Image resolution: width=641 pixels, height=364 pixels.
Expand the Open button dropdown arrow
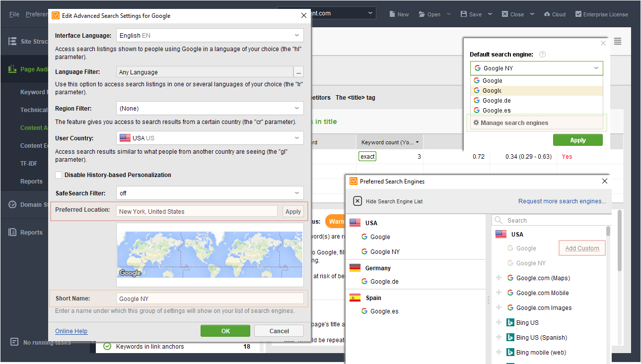[449, 14]
